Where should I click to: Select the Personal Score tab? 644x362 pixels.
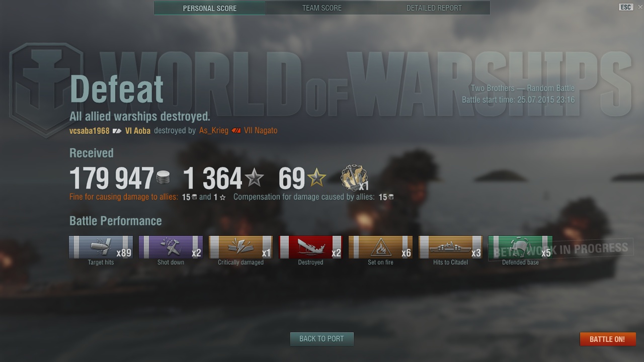pyautogui.click(x=210, y=8)
